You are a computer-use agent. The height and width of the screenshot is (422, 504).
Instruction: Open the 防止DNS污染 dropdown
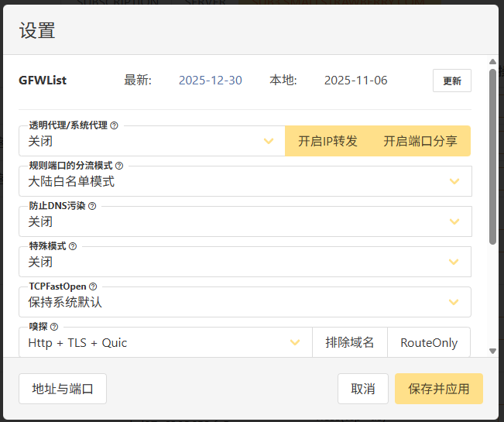point(245,221)
